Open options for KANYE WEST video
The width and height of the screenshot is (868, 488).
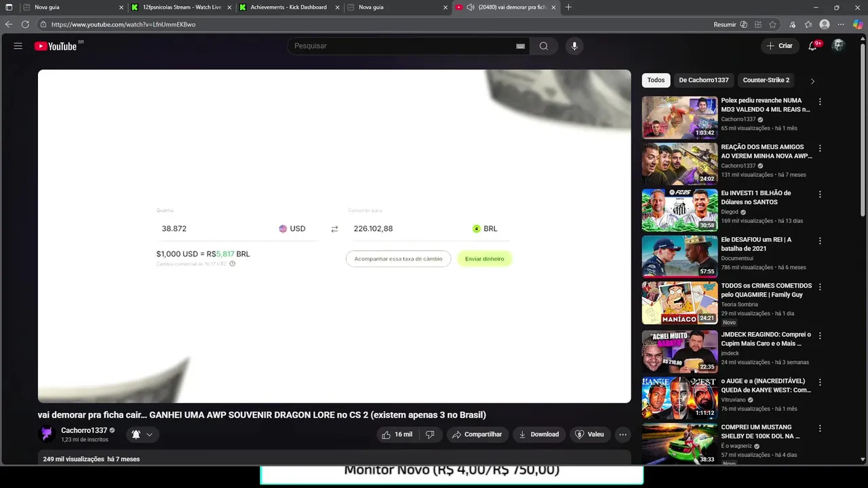[x=820, y=382]
